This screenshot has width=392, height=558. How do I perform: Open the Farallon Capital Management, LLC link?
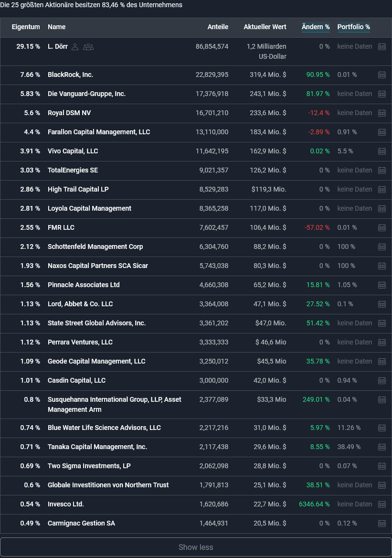(x=99, y=132)
